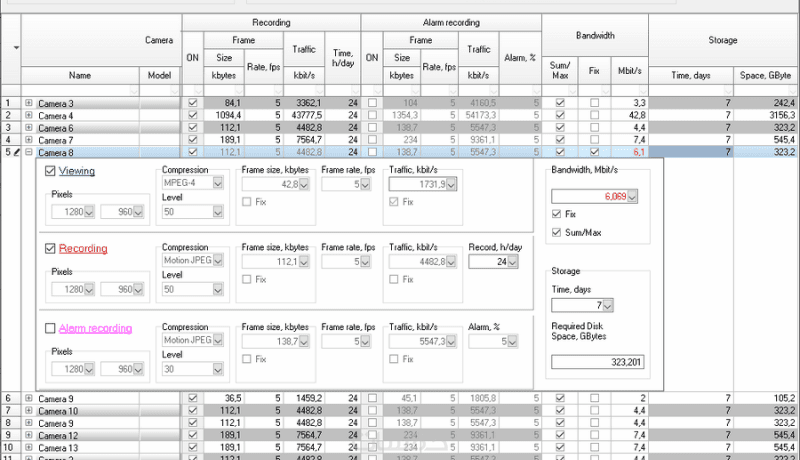
Task: Expand the Camera 6 row
Action: 29,127
